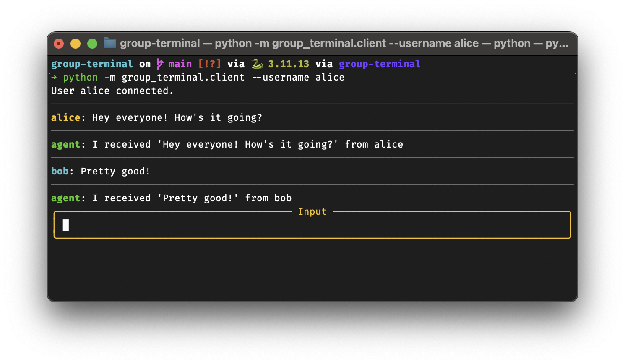Image resolution: width=625 pixels, height=364 pixels.
Task: Click inside the Input message field
Action: pyautogui.click(x=312, y=225)
